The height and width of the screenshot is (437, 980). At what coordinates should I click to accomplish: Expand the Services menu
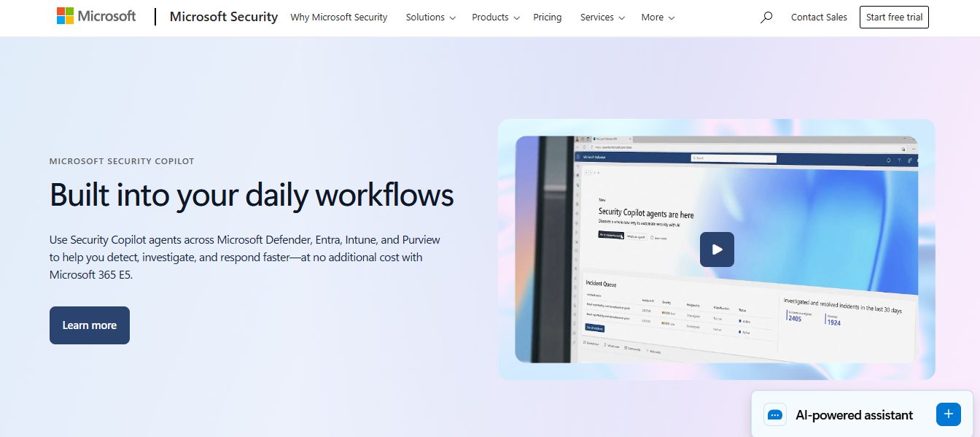(602, 18)
